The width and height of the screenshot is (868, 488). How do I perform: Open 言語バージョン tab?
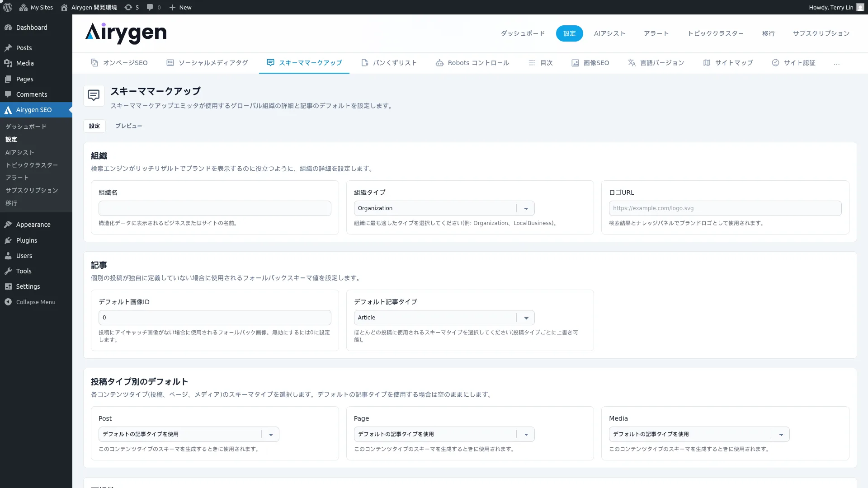(656, 63)
